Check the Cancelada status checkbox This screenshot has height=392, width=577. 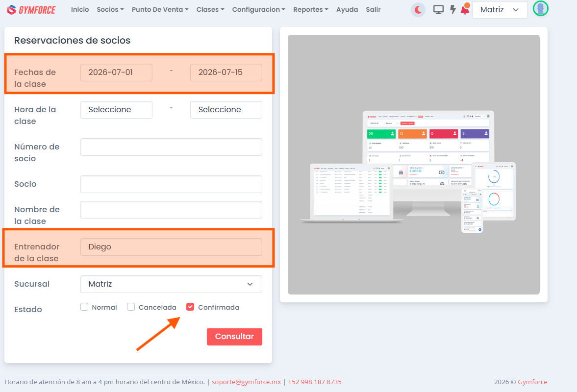[x=130, y=307]
